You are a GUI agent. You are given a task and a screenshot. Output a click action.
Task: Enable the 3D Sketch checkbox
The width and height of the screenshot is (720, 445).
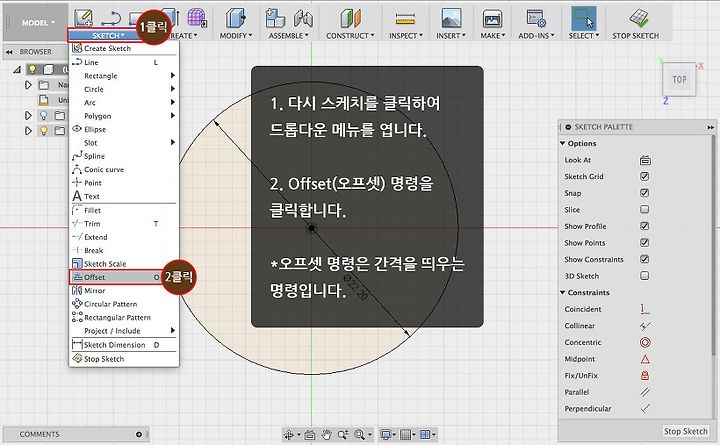point(645,276)
